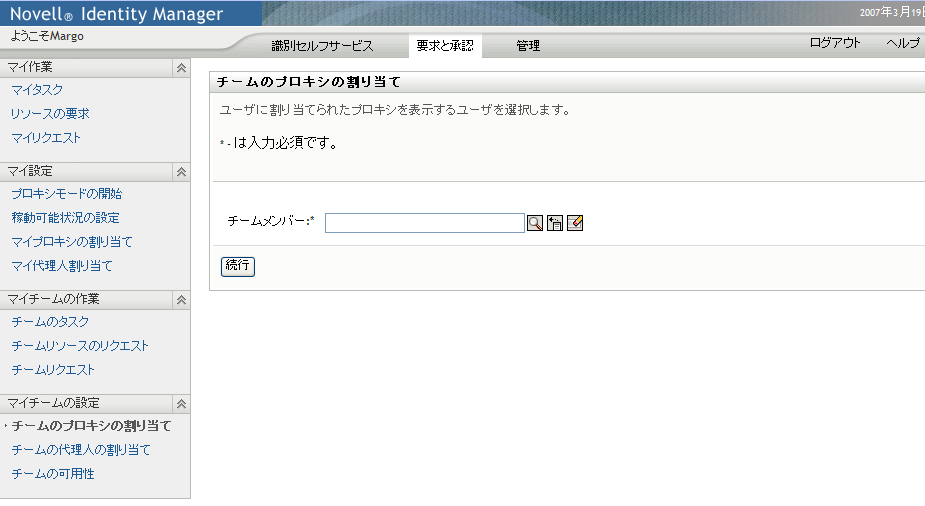Click the ようこそMargo welcome text
The width and height of the screenshot is (925, 506).
(x=47, y=36)
